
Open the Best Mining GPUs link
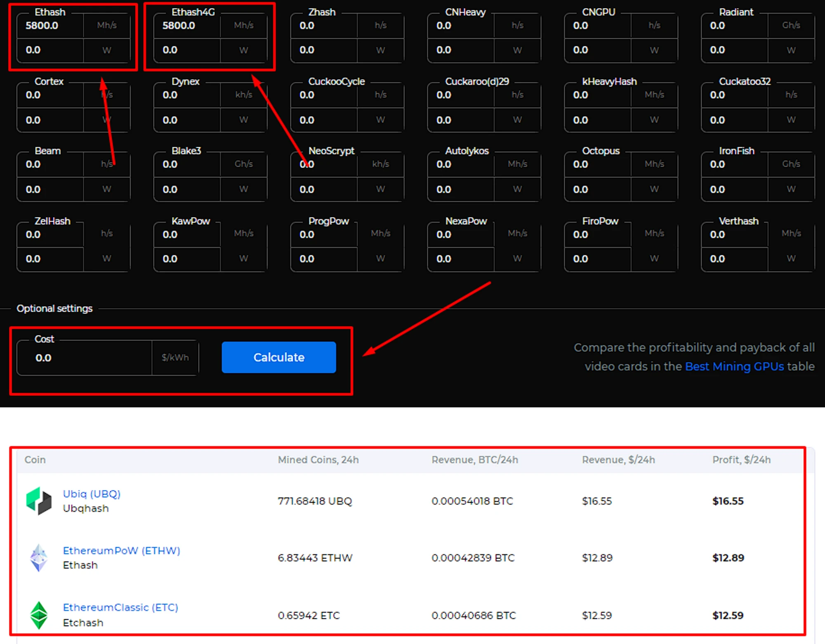pos(734,366)
